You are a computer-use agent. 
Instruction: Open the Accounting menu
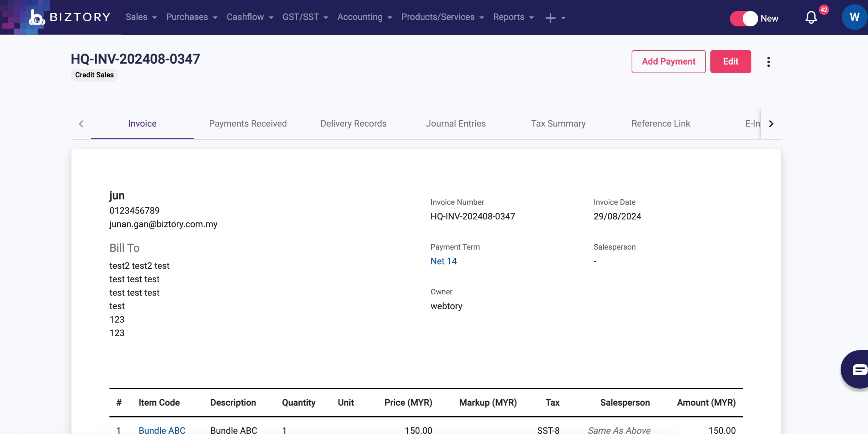point(364,17)
